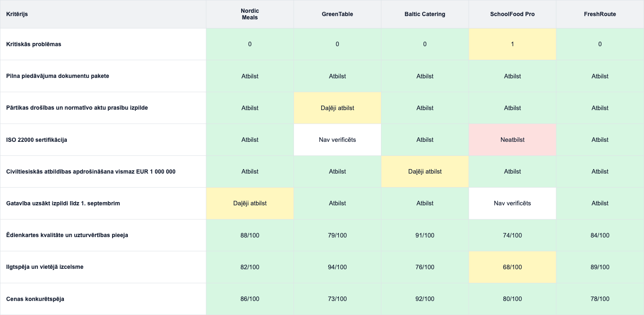Screen dimensions: 644x315
Task: Click Baltic Catering's Daļēji atbilst insurance cell
Action: click(x=425, y=172)
